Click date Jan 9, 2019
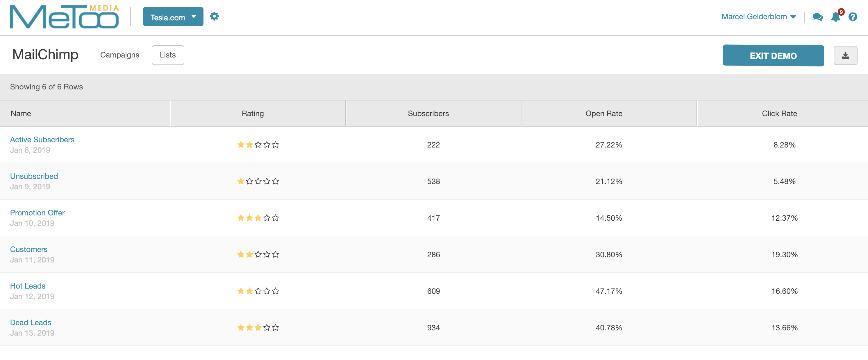 [30, 187]
